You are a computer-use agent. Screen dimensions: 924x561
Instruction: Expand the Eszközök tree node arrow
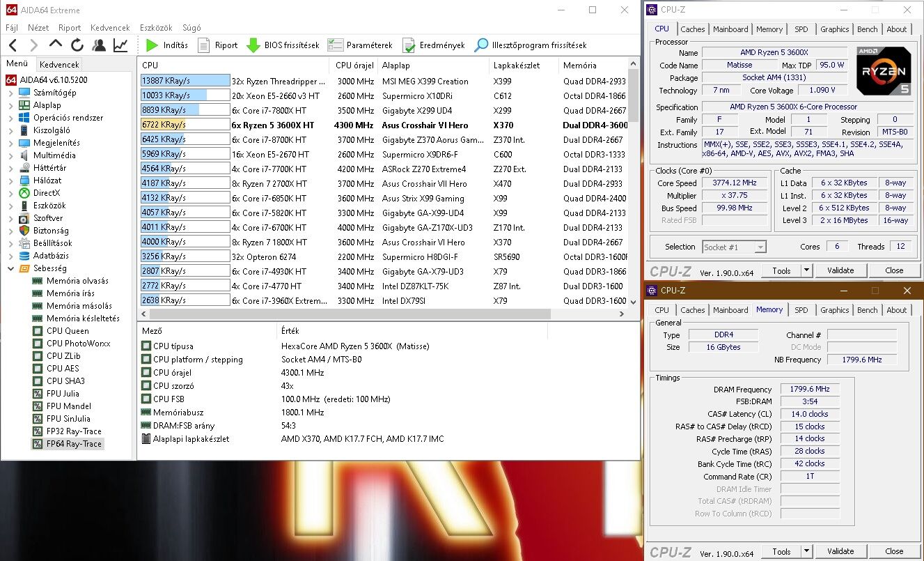(10, 206)
